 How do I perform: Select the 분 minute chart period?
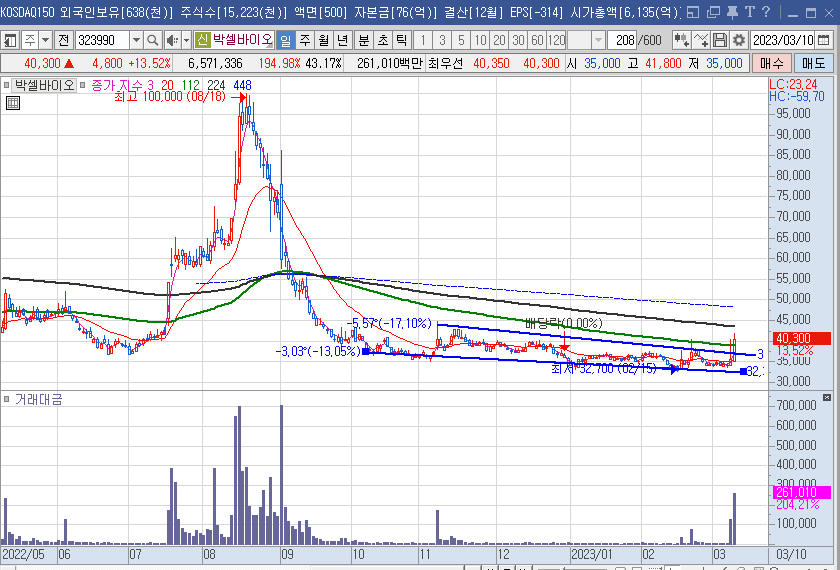(364, 40)
